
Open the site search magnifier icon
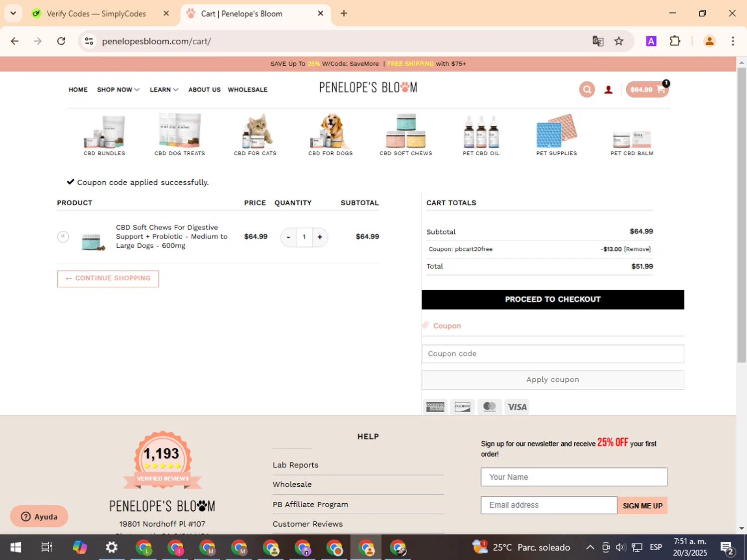pyautogui.click(x=587, y=90)
